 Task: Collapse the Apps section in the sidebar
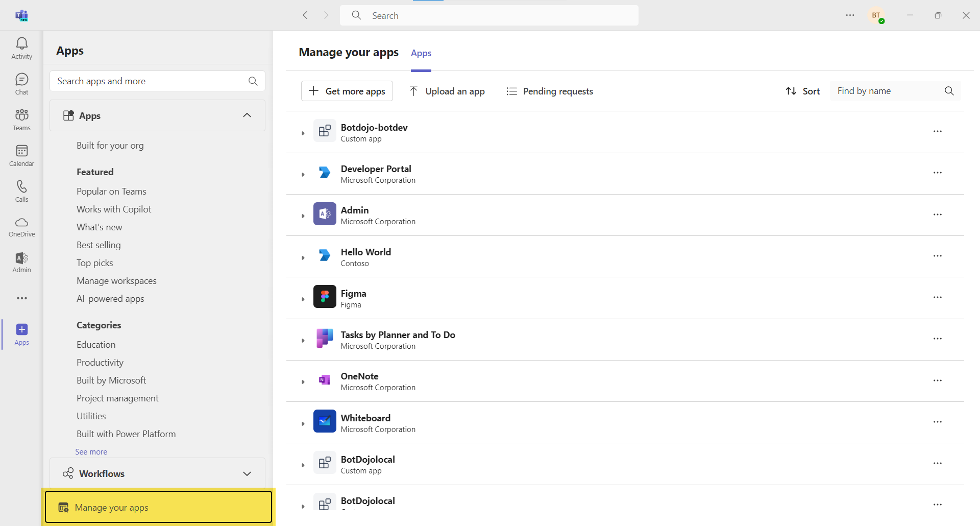[x=247, y=115]
